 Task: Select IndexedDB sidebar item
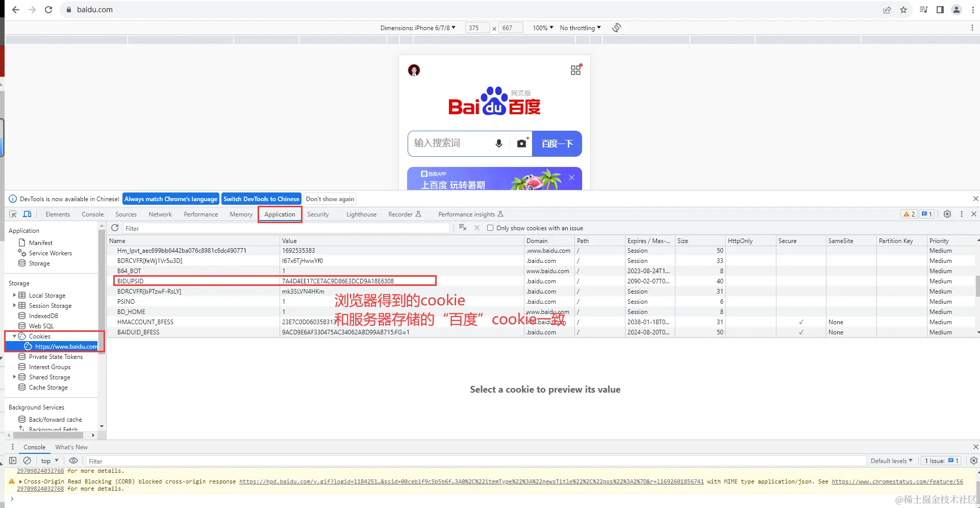(43, 316)
